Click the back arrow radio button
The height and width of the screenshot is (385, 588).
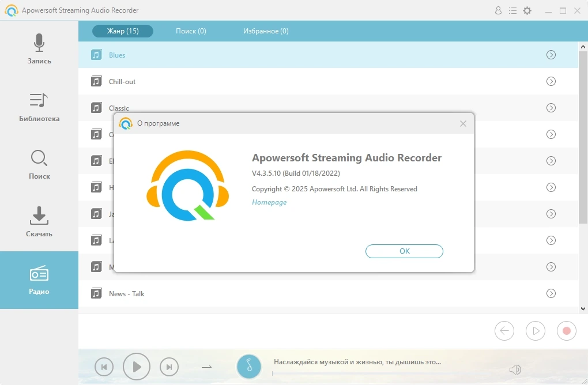pos(504,331)
